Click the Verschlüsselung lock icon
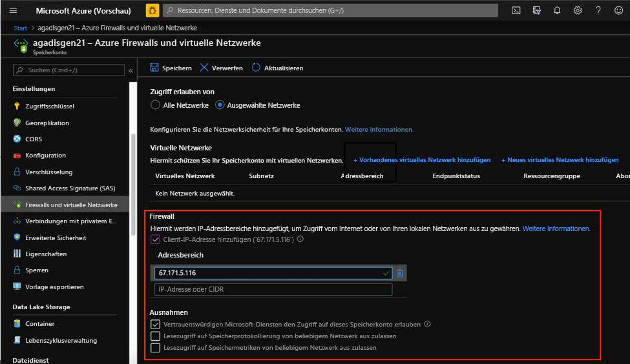The image size is (630, 364). pyautogui.click(x=17, y=172)
